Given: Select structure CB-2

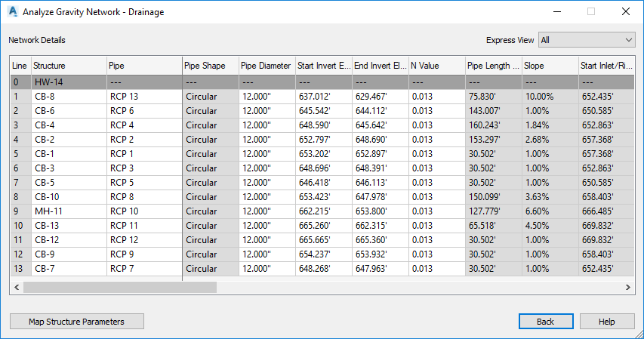Looking at the screenshot, I should [69, 140].
